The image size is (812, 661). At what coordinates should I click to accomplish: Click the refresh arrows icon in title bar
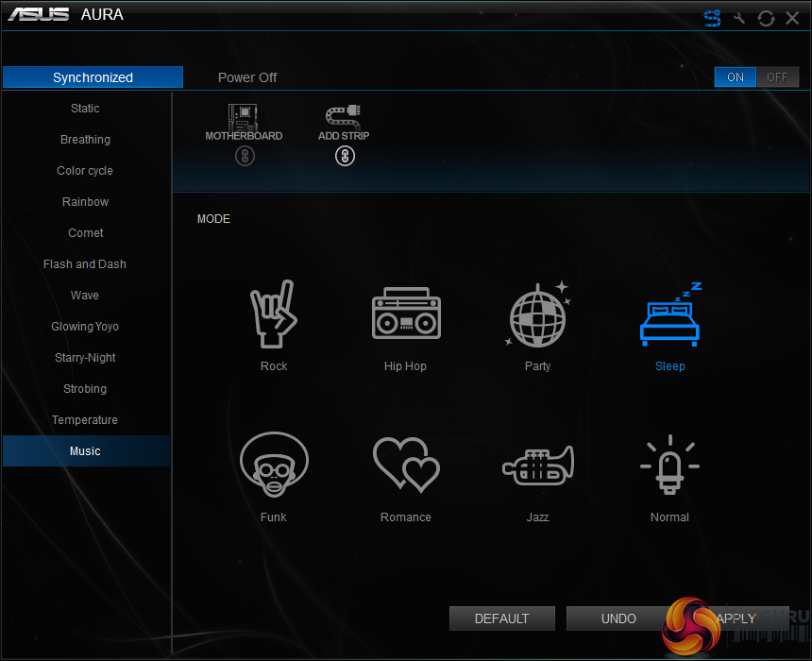(x=766, y=19)
